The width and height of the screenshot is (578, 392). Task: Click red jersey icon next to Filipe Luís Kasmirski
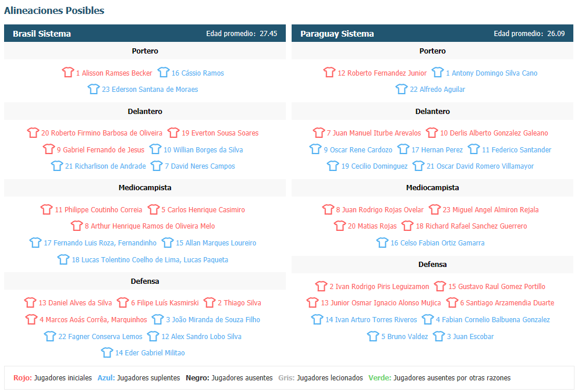point(123,302)
